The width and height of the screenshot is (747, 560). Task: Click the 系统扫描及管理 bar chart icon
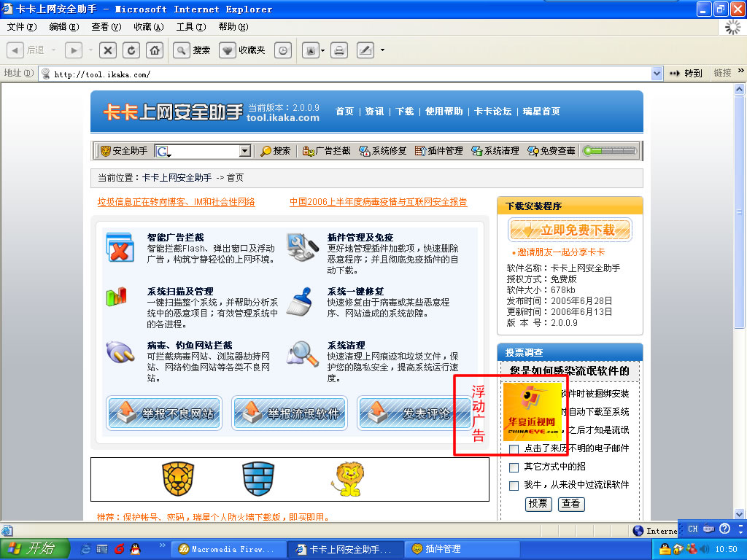click(x=117, y=296)
